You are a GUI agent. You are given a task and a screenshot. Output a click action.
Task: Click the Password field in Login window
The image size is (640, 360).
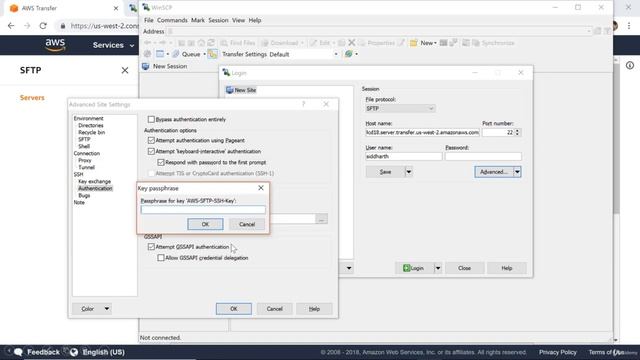[483, 156]
